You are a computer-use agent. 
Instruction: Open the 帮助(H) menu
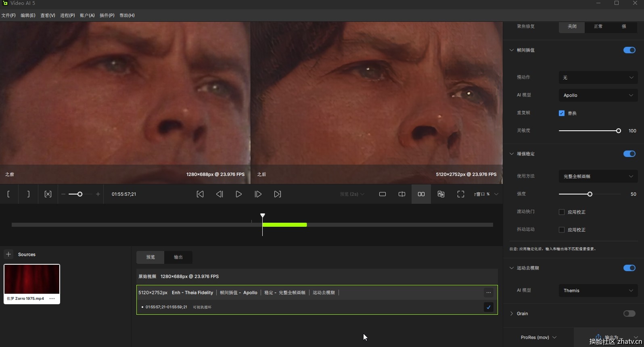127,15
